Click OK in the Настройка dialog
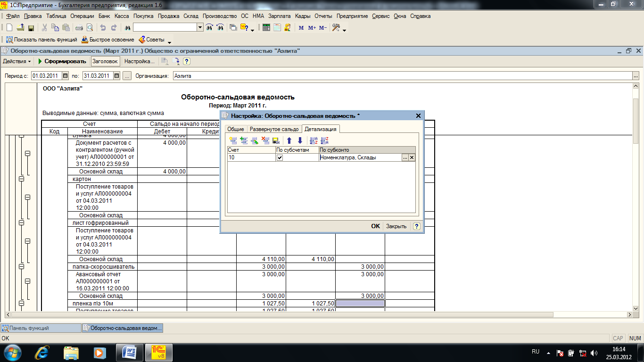This screenshot has width=644, height=362. pyautogui.click(x=375, y=226)
